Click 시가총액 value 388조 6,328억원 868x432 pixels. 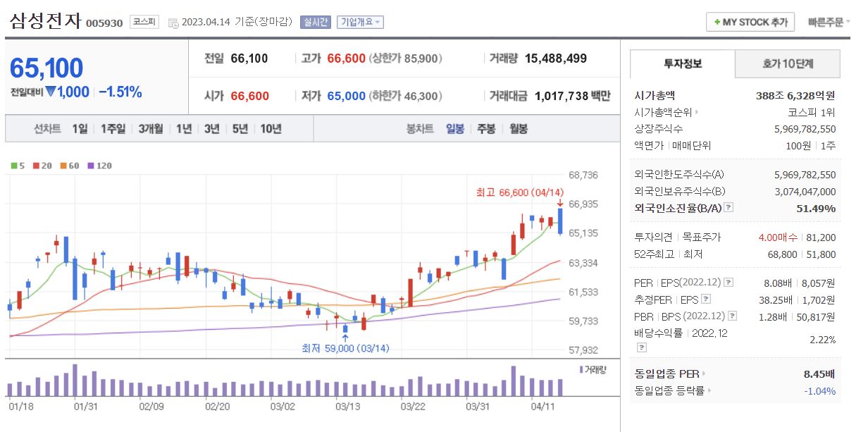coord(795,95)
